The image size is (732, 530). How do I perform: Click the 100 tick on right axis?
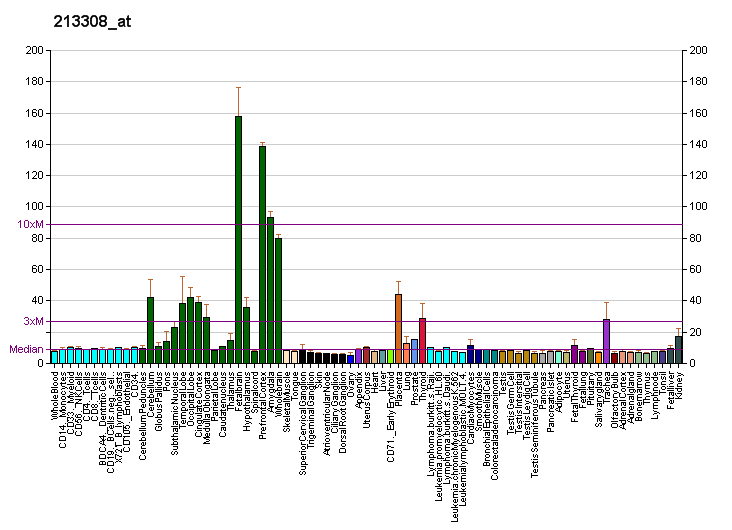click(698, 207)
